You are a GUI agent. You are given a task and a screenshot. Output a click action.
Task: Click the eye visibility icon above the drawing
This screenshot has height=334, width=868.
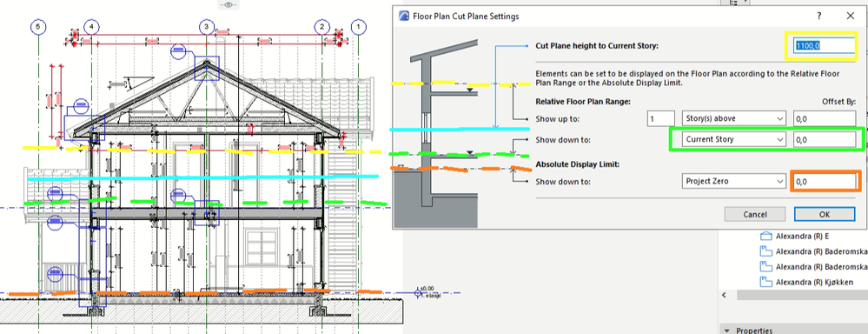coord(228,4)
